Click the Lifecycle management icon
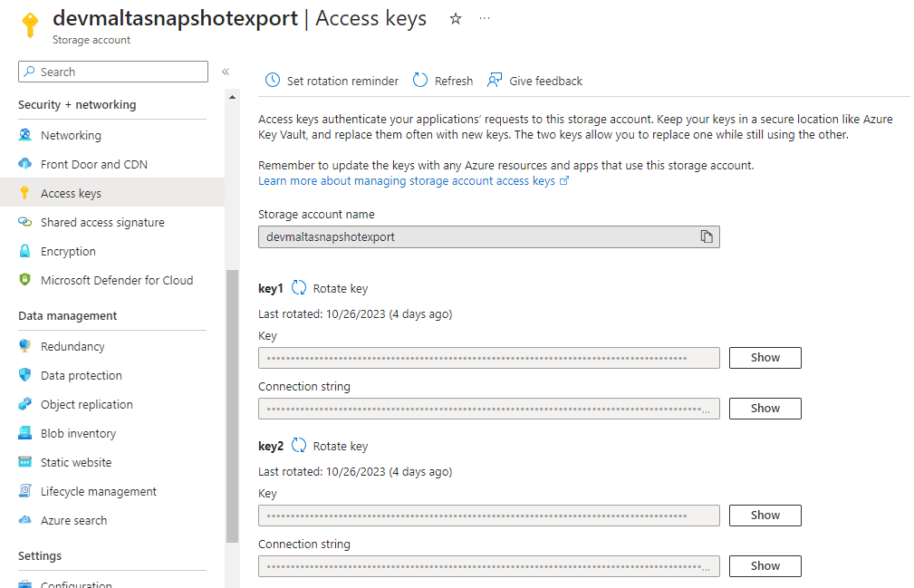 [x=25, y=491]
